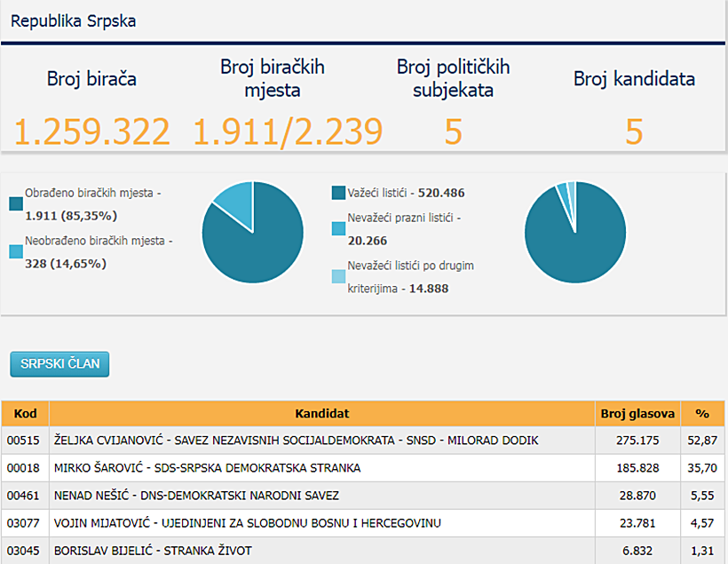728x564 pixels.
Task: Click the Nevažeći prazni listići legend swatch
Action: 338,228
